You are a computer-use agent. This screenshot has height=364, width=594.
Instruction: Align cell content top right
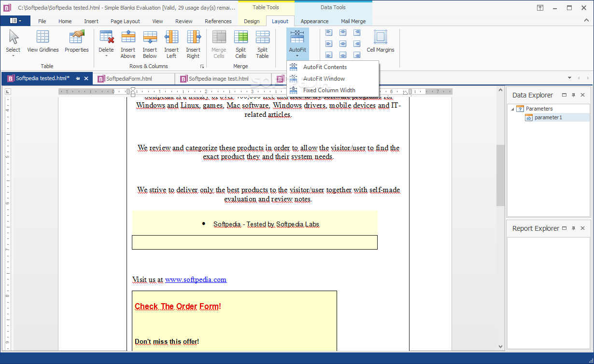pyautogui.click(x=357, y=32)
